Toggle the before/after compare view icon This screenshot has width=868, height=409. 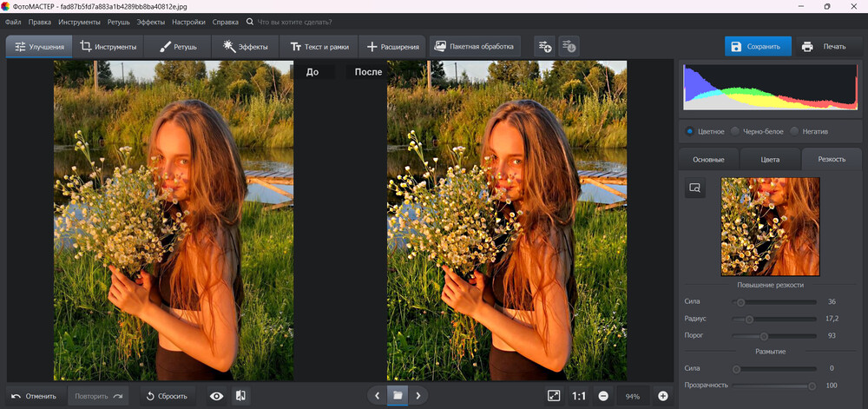240,396
